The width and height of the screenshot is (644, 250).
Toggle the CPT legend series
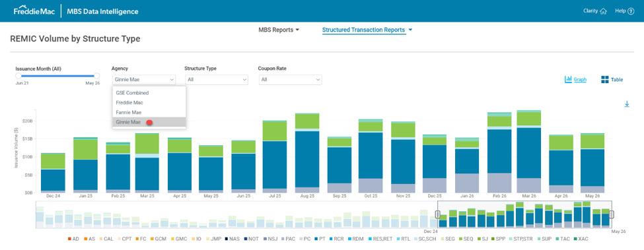pos(124,238)
